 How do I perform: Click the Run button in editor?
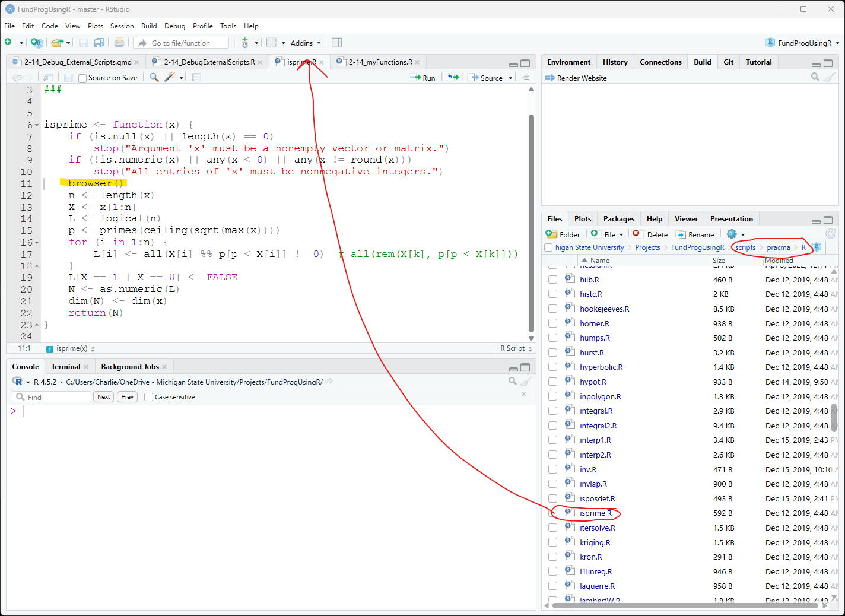click(x=422, y=78)
